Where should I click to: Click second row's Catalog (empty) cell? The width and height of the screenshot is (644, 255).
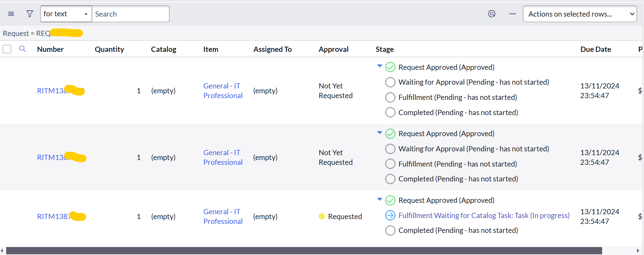click(163, 157)
